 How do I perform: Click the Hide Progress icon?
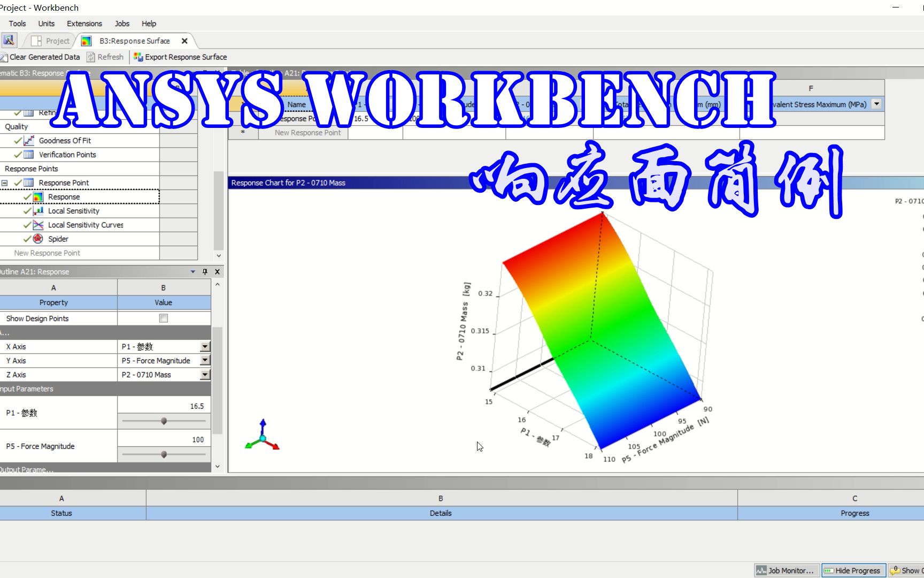pos(829,571)
